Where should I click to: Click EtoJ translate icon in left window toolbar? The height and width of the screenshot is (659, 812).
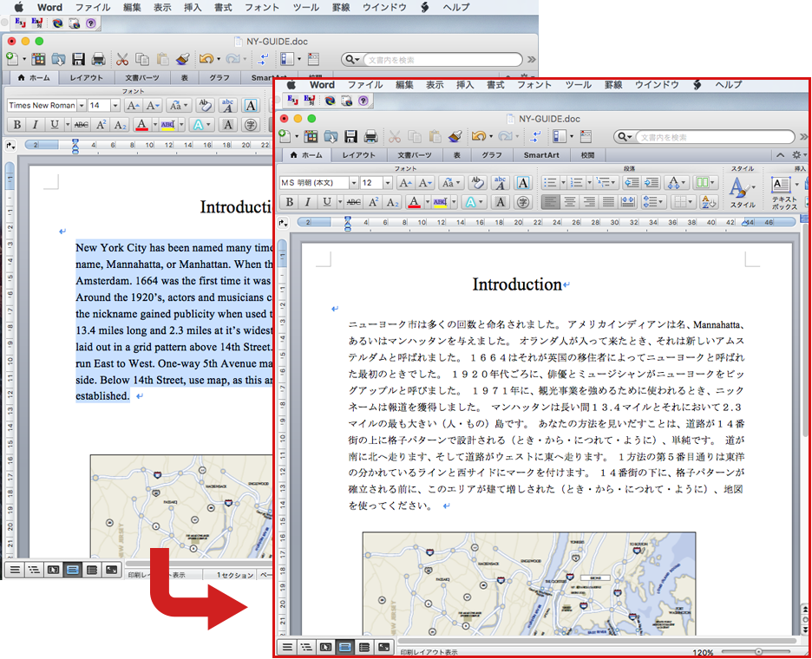click(x=20, y=23)
